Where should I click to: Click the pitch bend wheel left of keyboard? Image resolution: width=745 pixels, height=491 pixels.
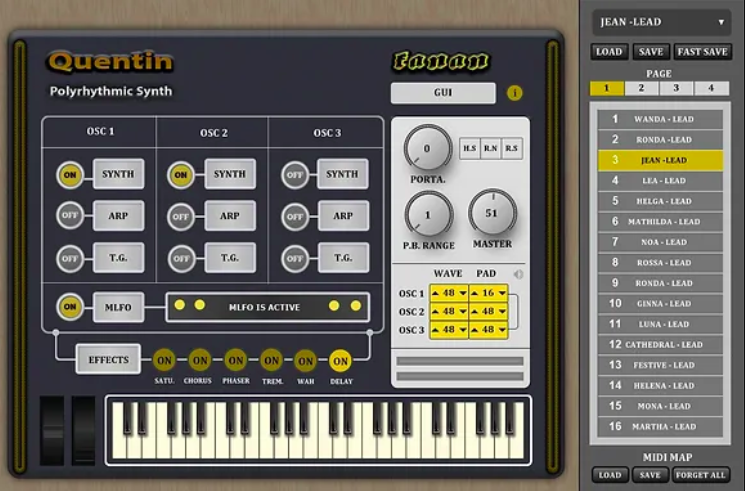tap(52, 430)
